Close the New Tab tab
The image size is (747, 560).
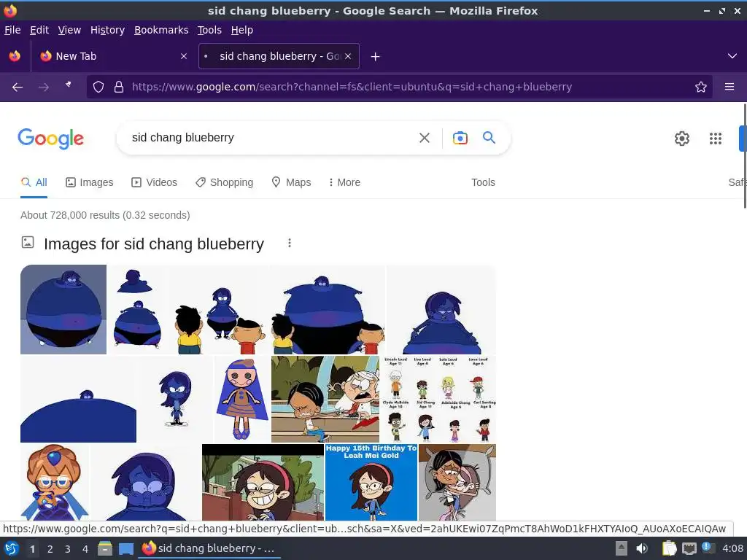pos(184,56)
